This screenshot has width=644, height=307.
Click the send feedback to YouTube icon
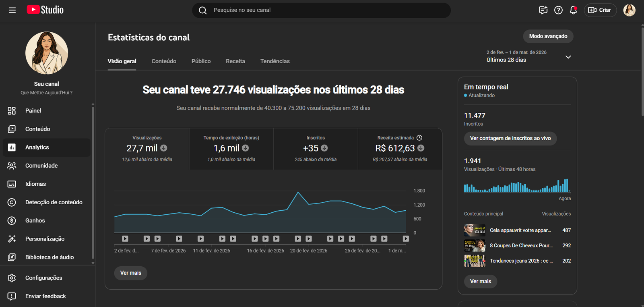pyautogui.click(x=543, y=10)
